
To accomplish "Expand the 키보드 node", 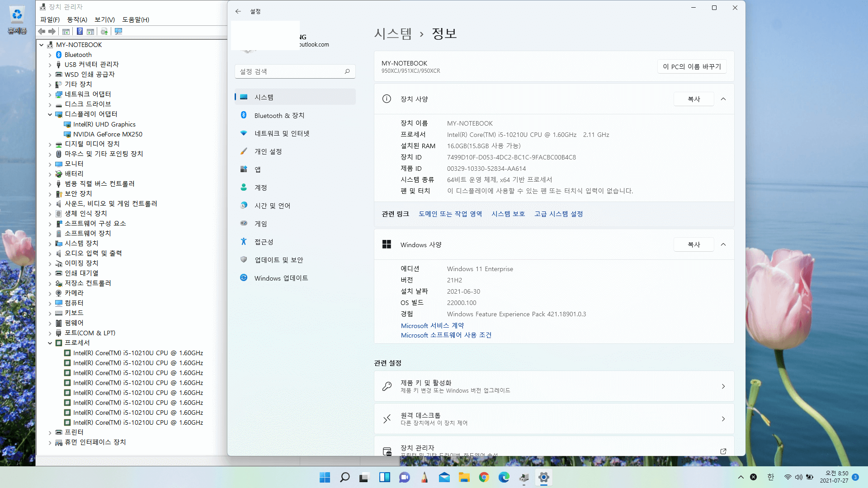I will click(x=50, y=313).
